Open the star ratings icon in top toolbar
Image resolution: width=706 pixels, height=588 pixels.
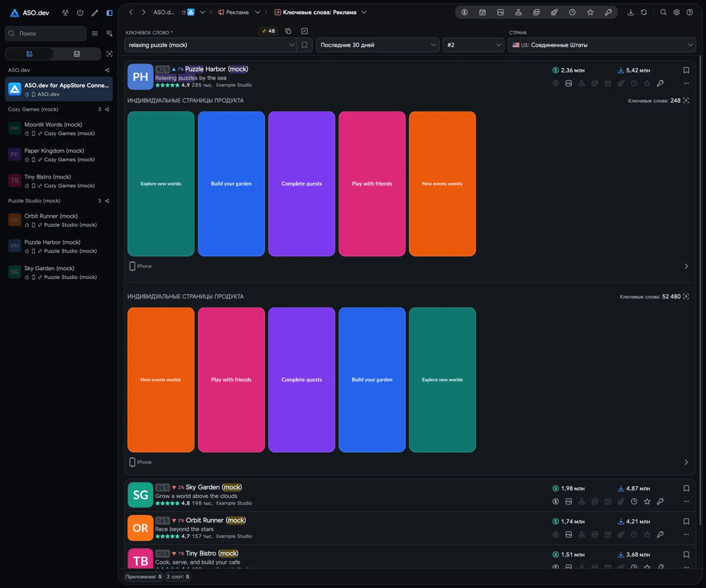(590, 12)
